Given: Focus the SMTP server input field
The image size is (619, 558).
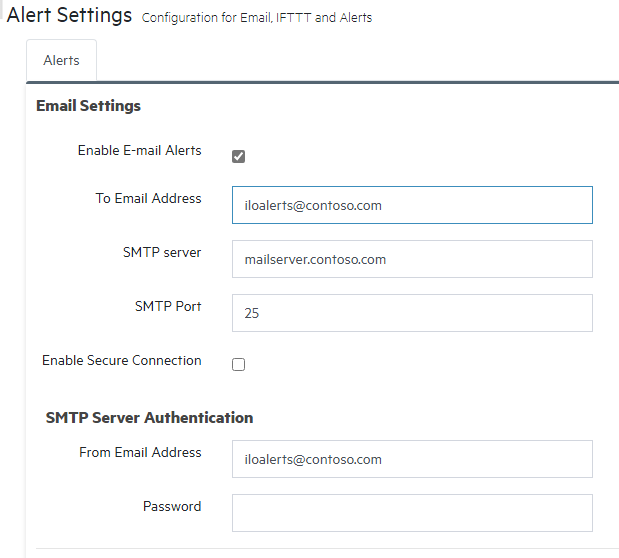Looking at the screenshot, I should pyautogui.click(x=412, y=259).
